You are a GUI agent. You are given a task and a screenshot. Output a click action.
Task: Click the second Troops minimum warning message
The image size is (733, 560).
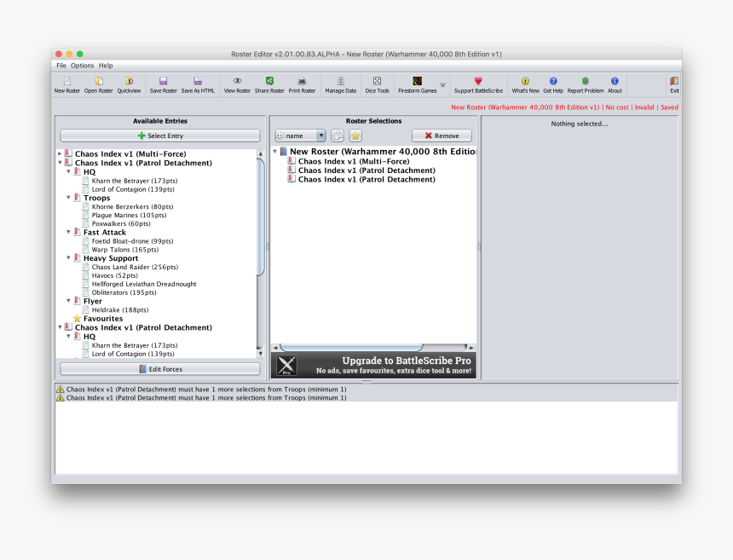pos(206,398)
